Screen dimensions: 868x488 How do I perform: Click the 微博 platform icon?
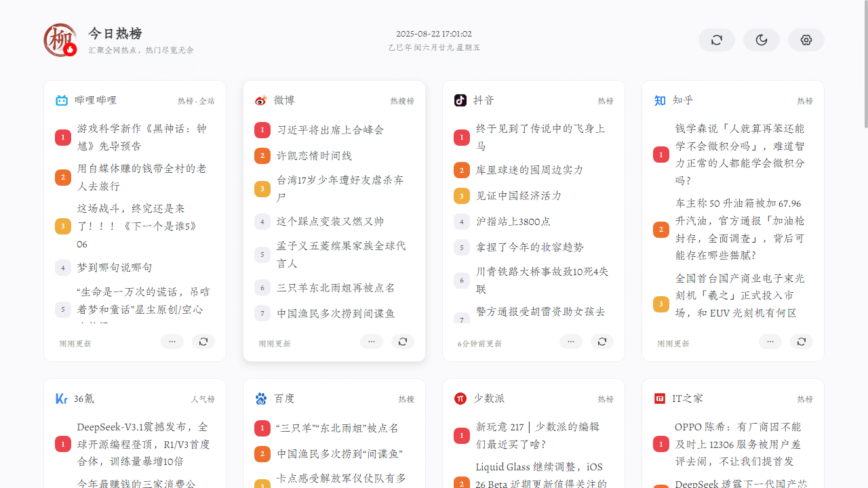tap(261, 100)
